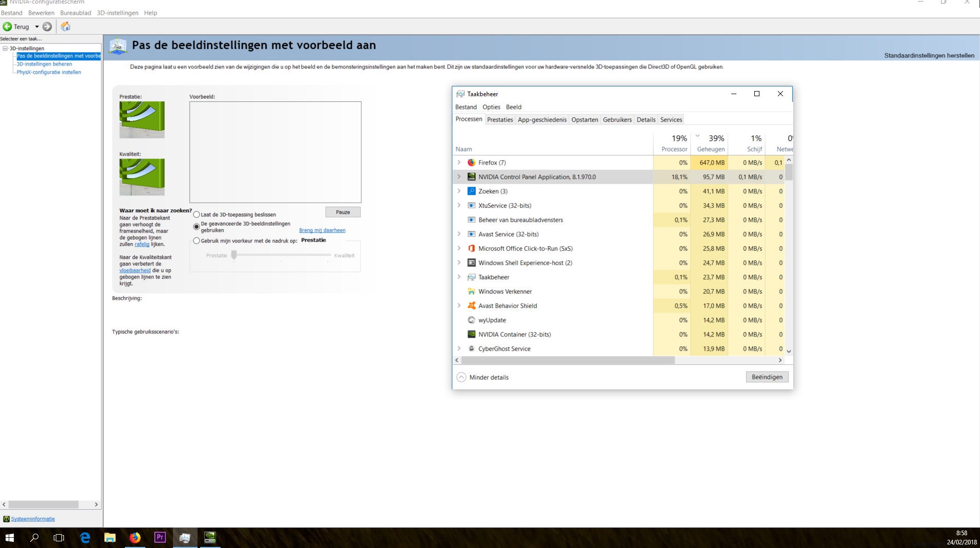Click the home icon in NVIDIA toolbar
Viewport: 980px width, 548px height.
coord(66,27)
